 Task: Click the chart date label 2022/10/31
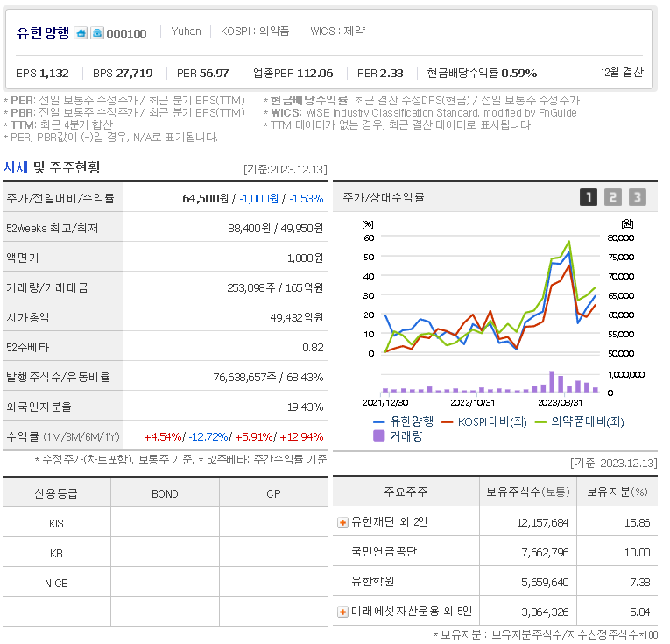click(473, 402)
